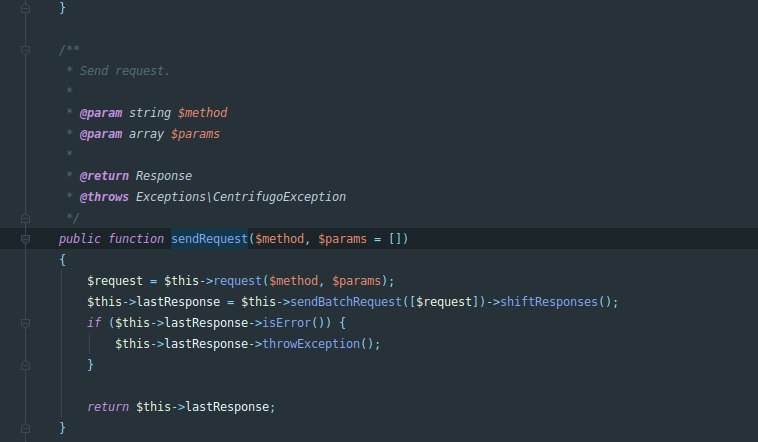Click the @return tag
This screenshot has height=442, width=758.
pos(104,176)
